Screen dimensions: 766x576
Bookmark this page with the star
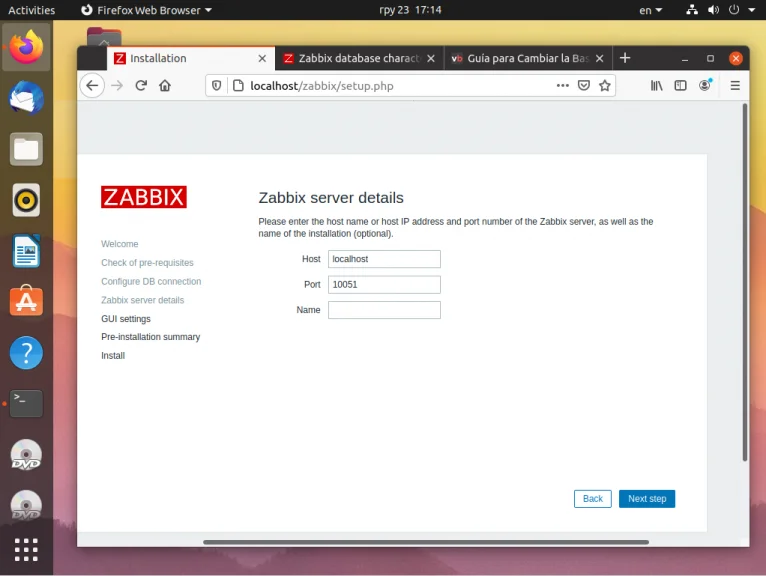pos(605,85)
